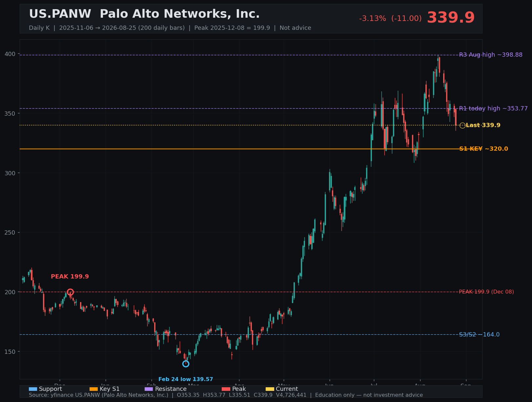Click the 'PEAK 199.9 (Dec 08)' right label
This screenshot has width=532, height=402.
coord(486,292)
